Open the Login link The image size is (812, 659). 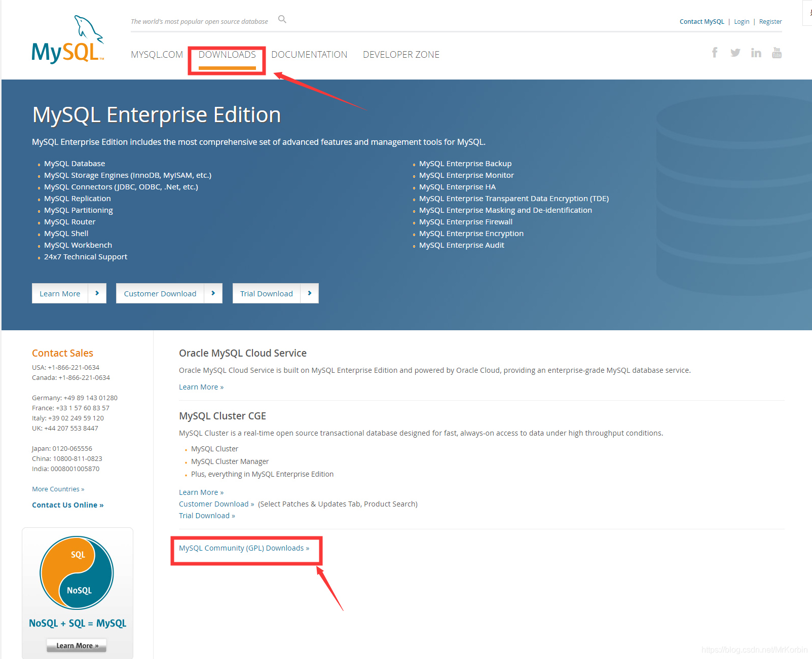coord(742,22)
